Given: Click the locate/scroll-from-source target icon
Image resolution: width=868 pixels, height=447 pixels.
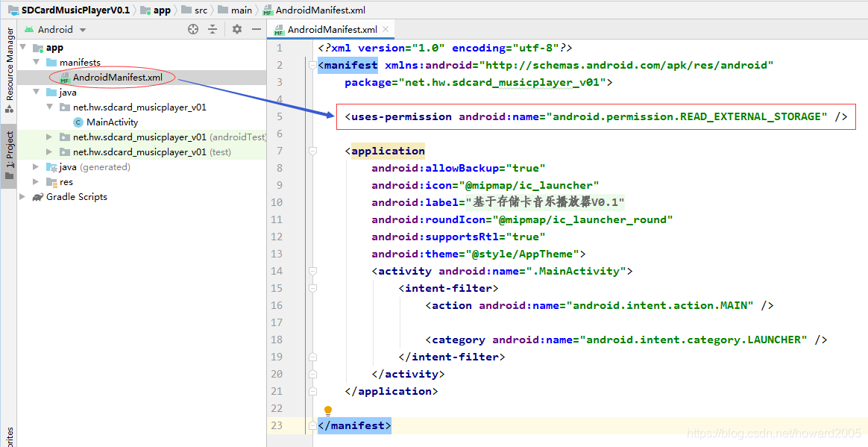Looking at the screenshot, I should click(193, 29).
